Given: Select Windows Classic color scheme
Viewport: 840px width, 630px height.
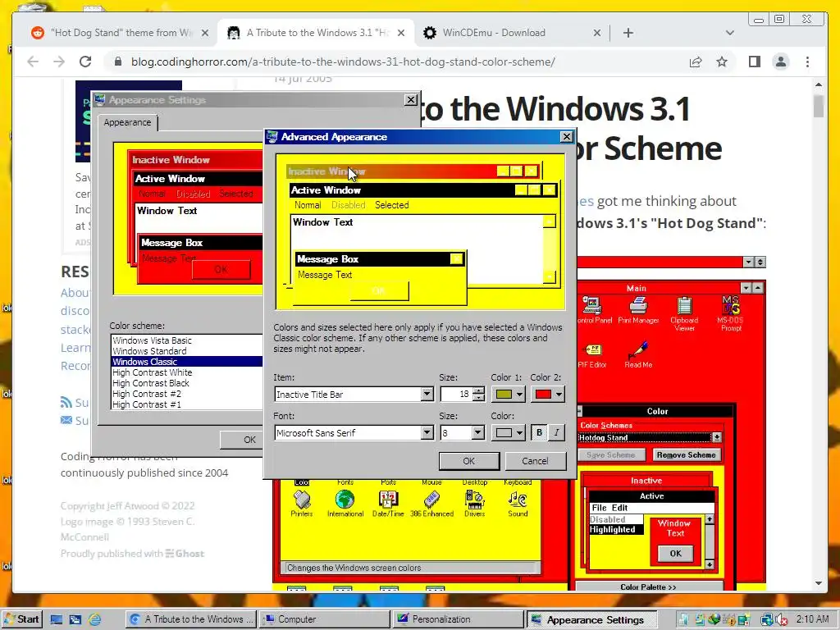Looking at the screenshot, I should 187,362.
